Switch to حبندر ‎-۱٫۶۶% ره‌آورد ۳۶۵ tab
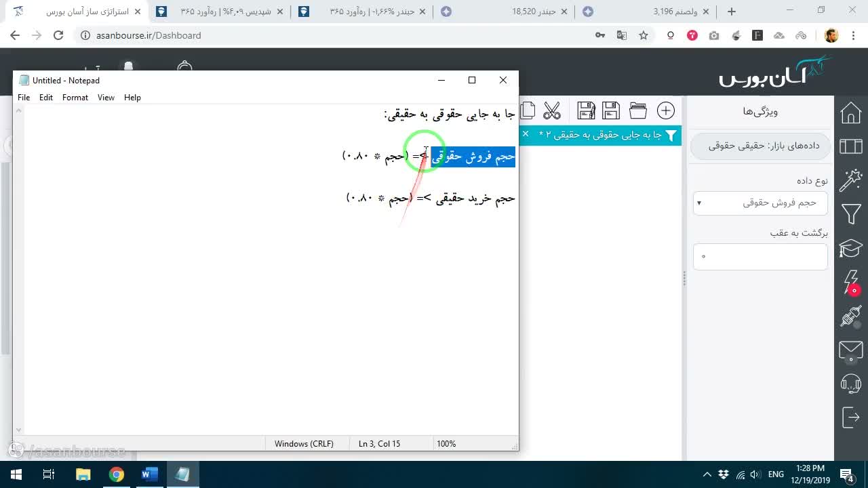Image resolution: width=868 pixels, height=488 pixels. [x=363, y=12]
